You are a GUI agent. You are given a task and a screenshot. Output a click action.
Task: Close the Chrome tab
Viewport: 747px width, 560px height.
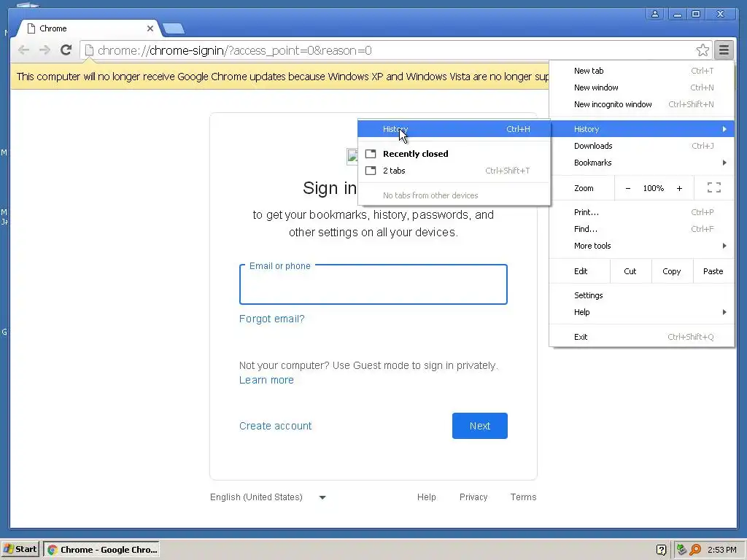150,28
